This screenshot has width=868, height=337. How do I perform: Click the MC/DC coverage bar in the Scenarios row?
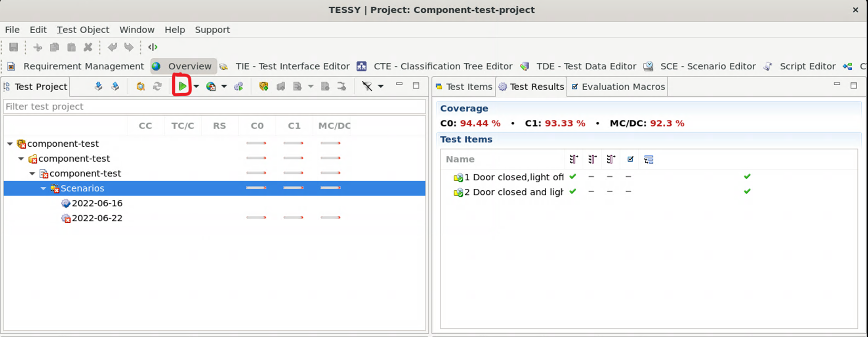(331, 188)
